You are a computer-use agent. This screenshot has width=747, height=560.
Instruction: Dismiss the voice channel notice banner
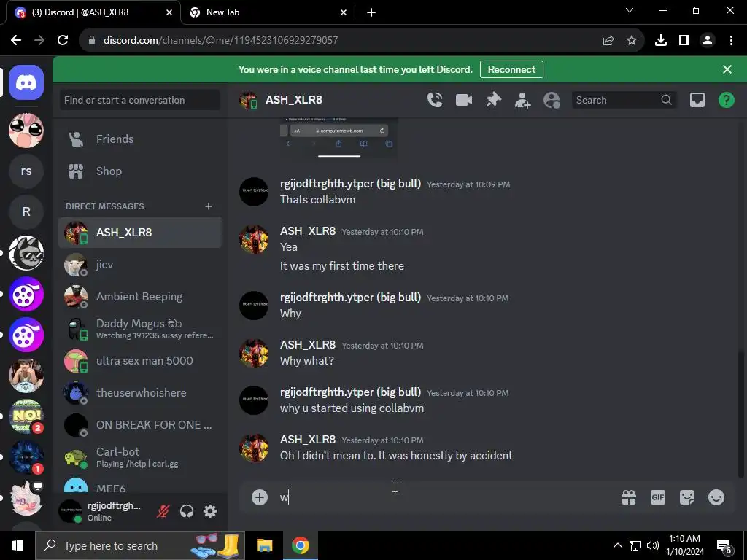pos(727,69)
